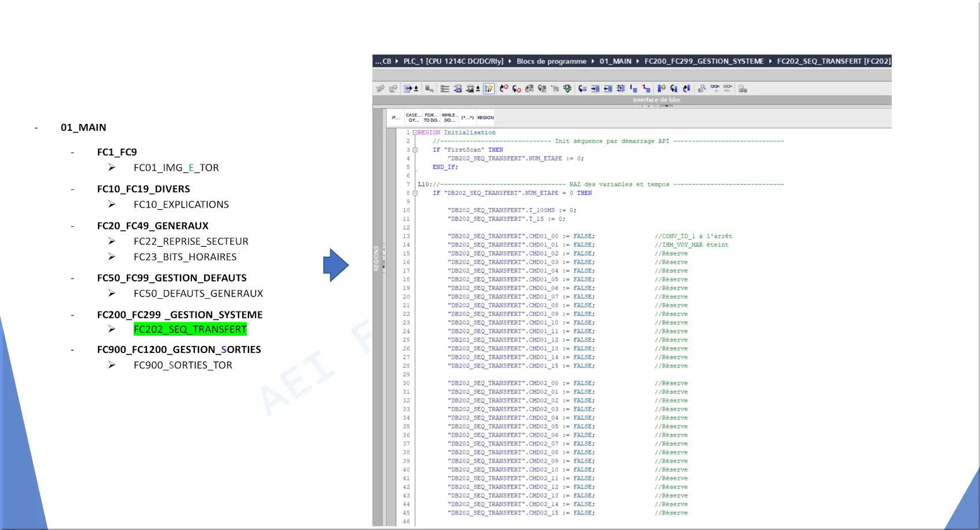Select FC50_DEFAUTS_GENERAUX in the list
The height and width of the screenshot is (530, 980).
(x=198, y=294)
